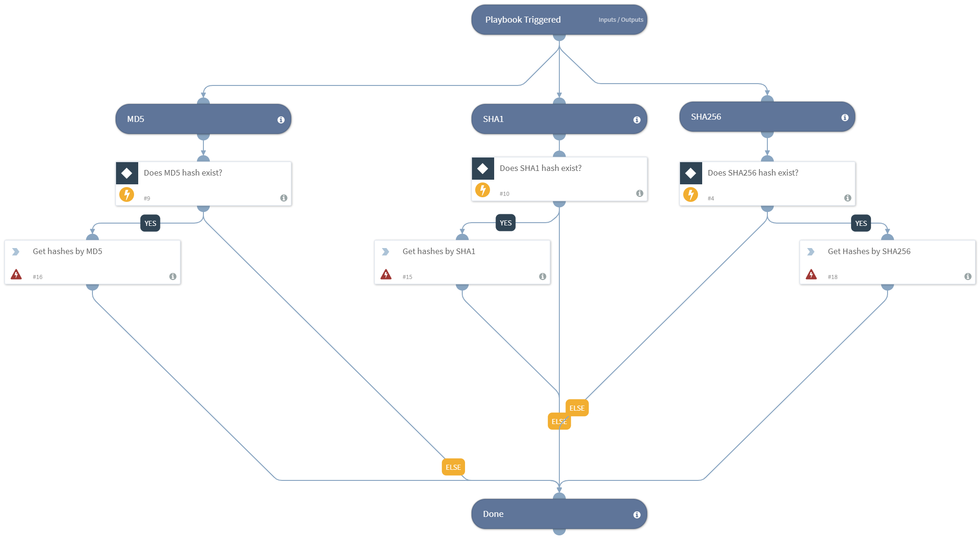Click the red warning icon on Get hashes by MD5
The width and height of the screenshot is (980, 540).
[16, 275]
